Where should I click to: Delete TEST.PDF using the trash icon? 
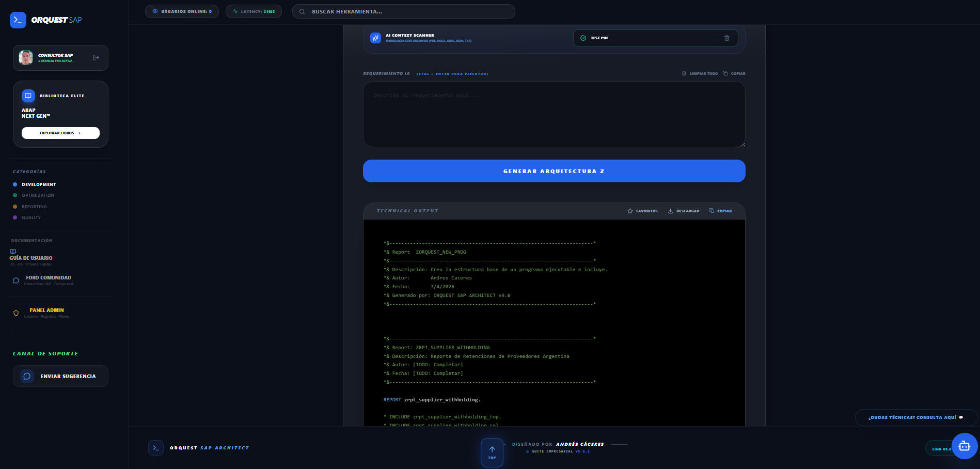pos(727,38)
